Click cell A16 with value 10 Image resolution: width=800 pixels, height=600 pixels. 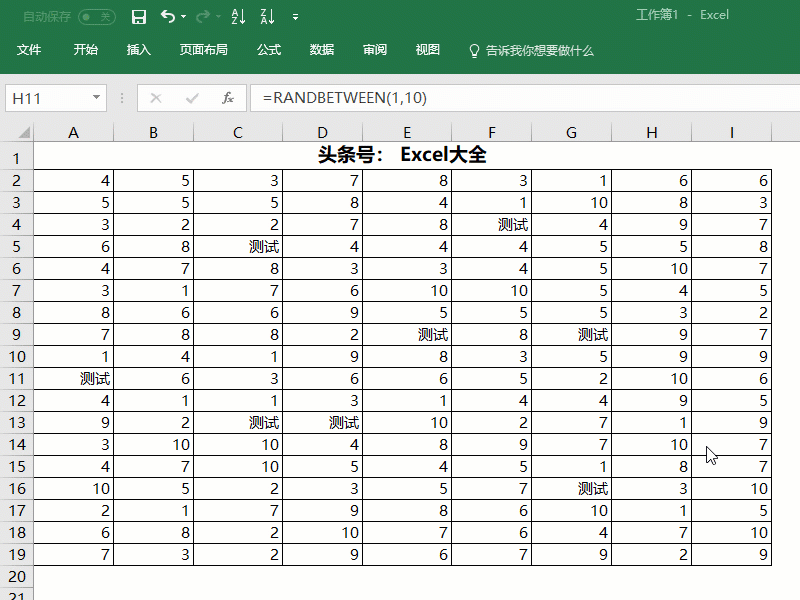coord(73,488)
